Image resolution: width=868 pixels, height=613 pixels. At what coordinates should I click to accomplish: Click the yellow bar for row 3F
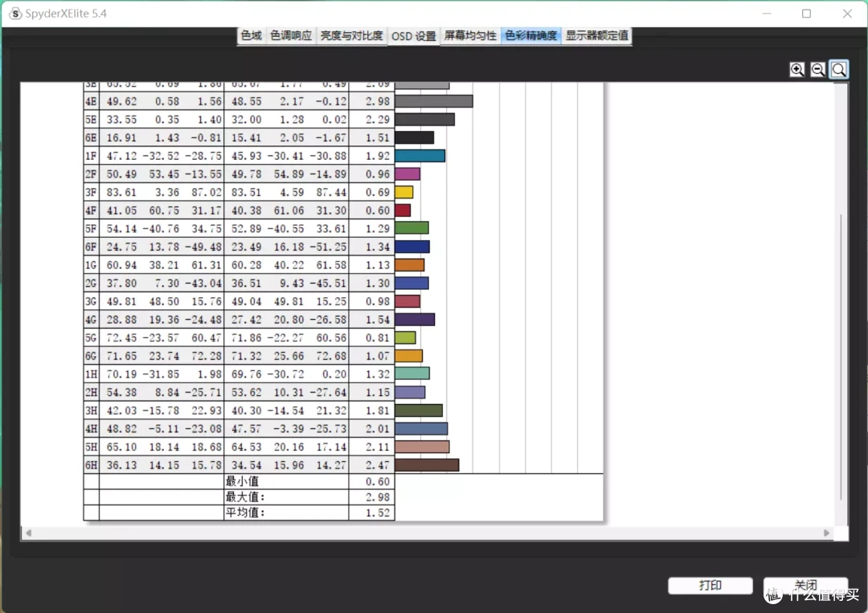pos(404,193)
